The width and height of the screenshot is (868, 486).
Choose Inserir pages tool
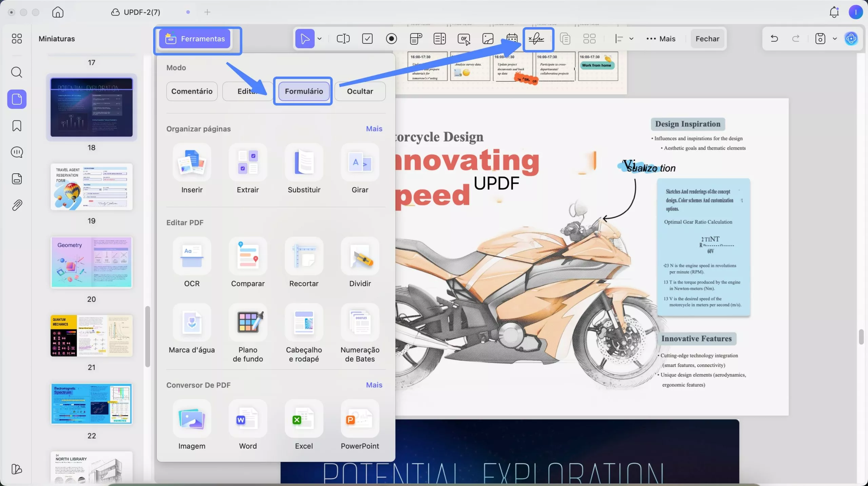click(192, 169)
